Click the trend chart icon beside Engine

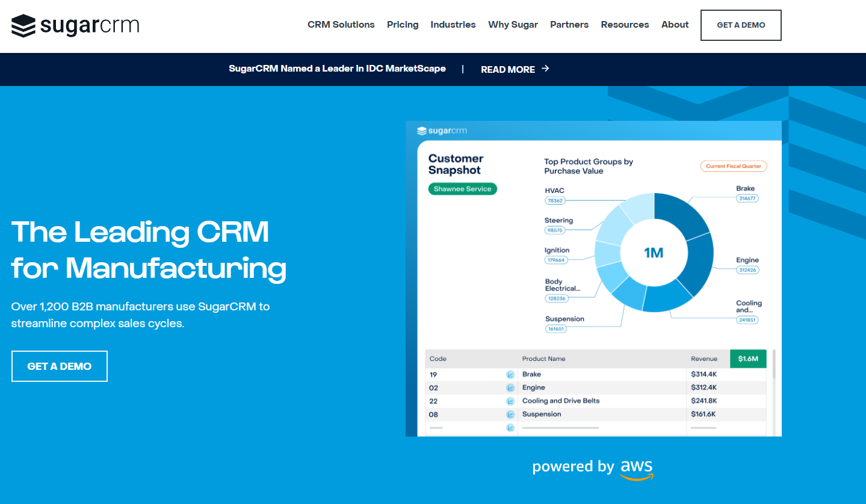coord(510,387)
